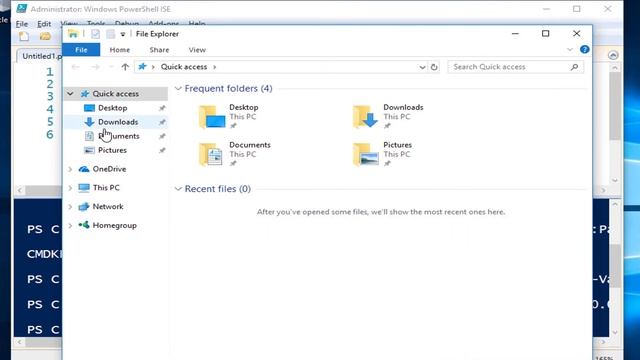Click the Back navigation arrow
The height and width of the screenshot is (360, 640).
click(76, 67)
